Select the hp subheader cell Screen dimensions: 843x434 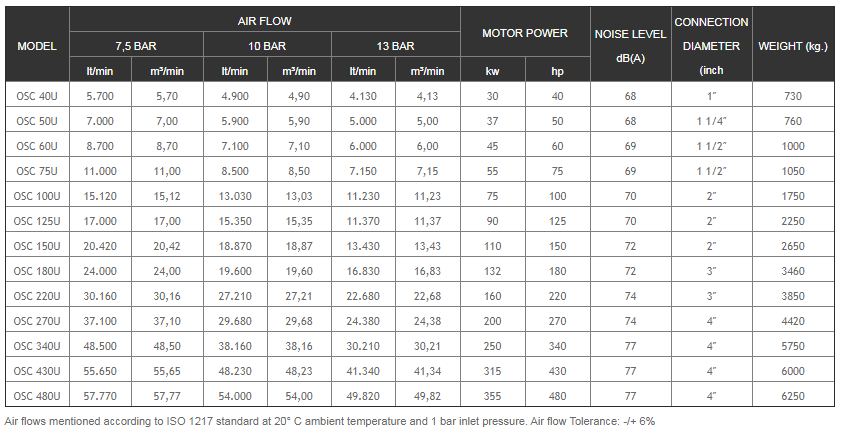(557, 71)
